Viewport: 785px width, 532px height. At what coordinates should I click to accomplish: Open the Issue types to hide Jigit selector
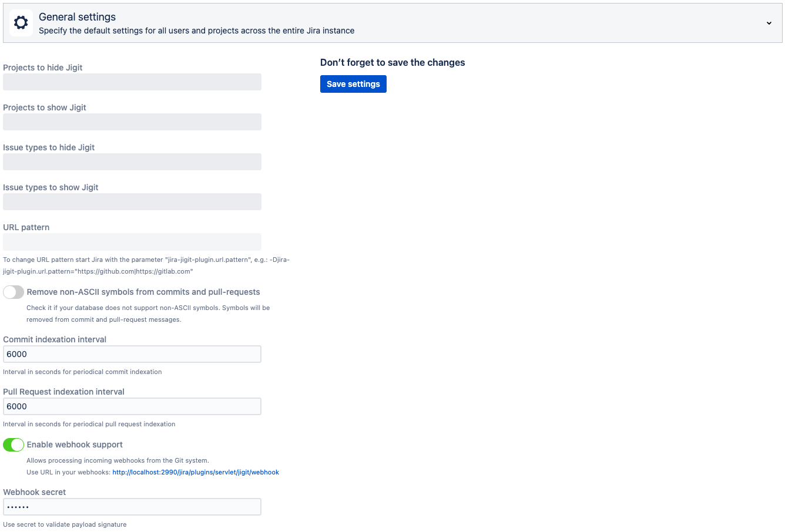tap(132, 162)
